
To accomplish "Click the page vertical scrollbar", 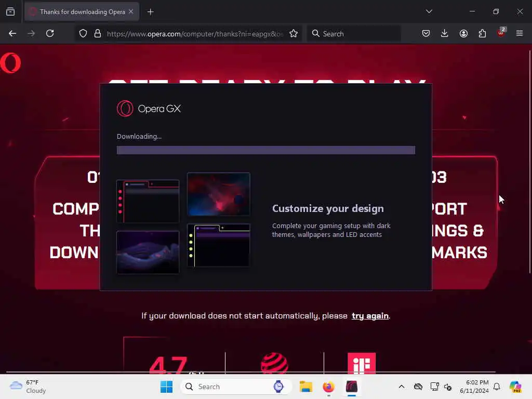I will click(530, 162).
